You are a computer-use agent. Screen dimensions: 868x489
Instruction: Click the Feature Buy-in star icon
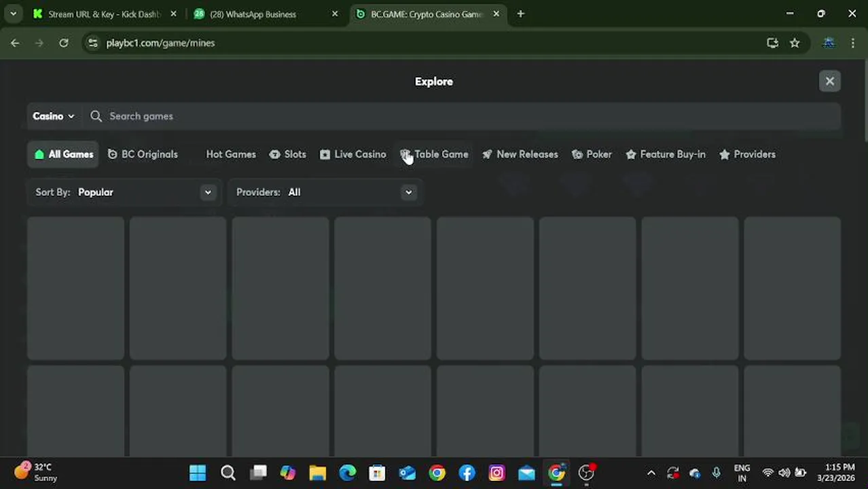pos(631,154)
